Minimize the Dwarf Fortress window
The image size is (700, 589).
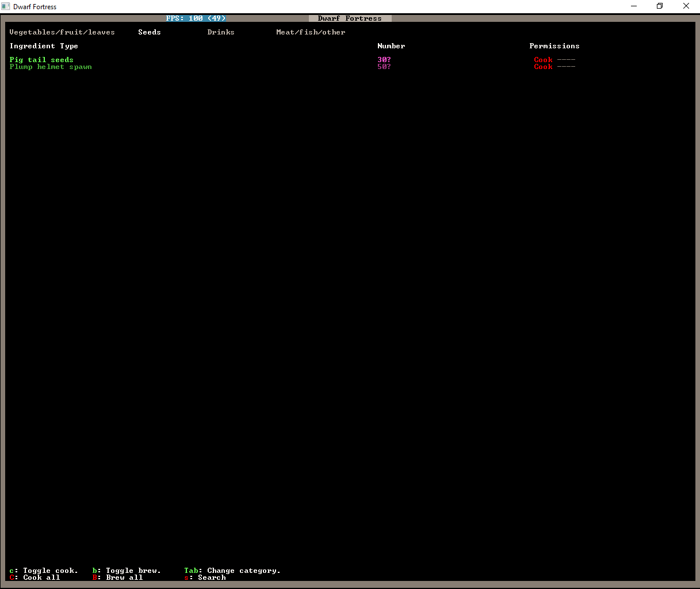tap(634, 6)
